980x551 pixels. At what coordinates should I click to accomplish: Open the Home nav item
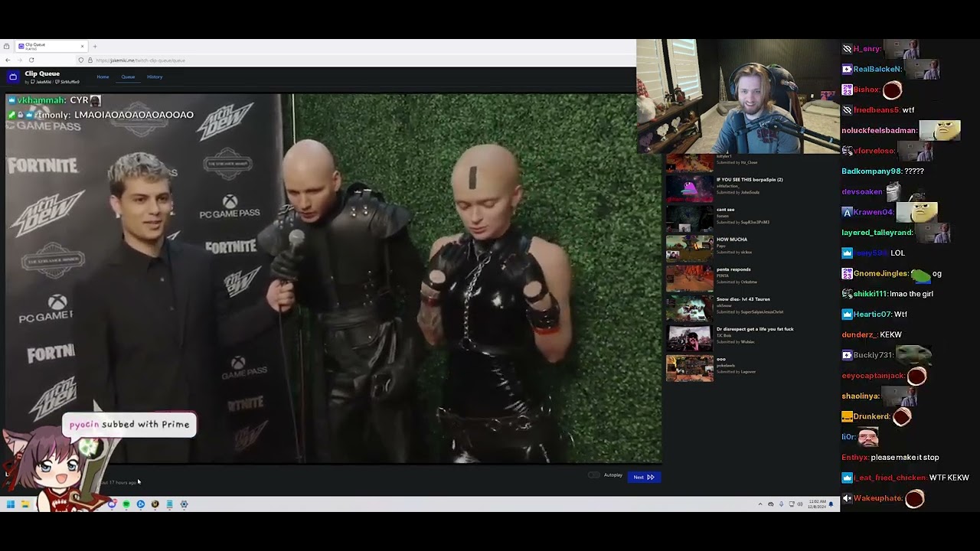coord(103,77)
